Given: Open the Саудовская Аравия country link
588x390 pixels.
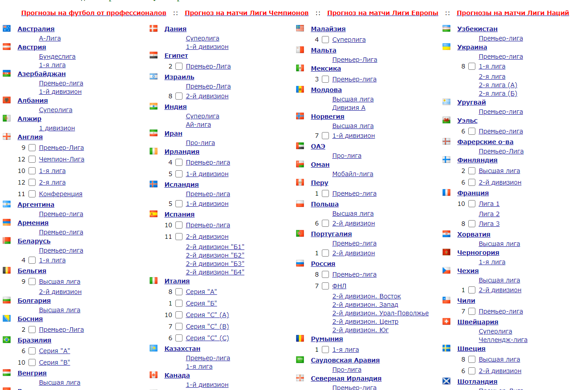Looking at the screenshot, I should [345, 360].
